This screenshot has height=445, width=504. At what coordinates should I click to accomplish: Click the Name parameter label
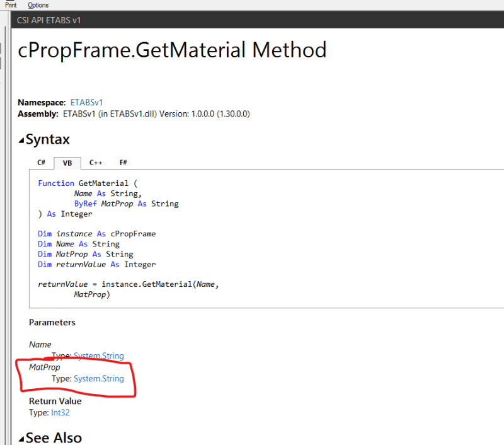click(40, 344)
